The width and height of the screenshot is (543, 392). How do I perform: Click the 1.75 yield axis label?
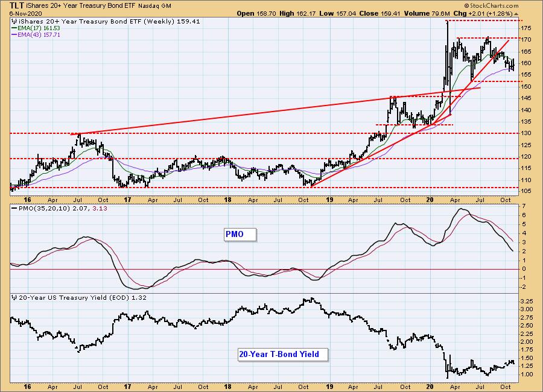(x=527, y=350)
